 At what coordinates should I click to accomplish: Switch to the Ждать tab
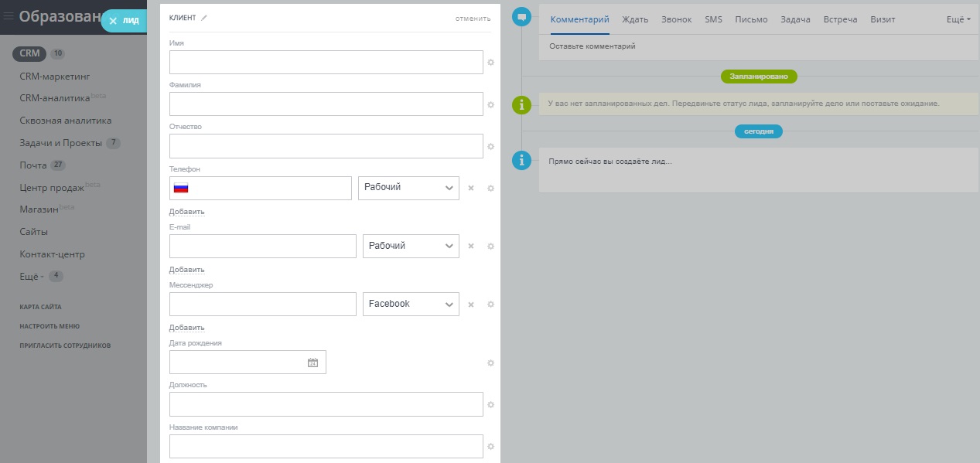635,19
